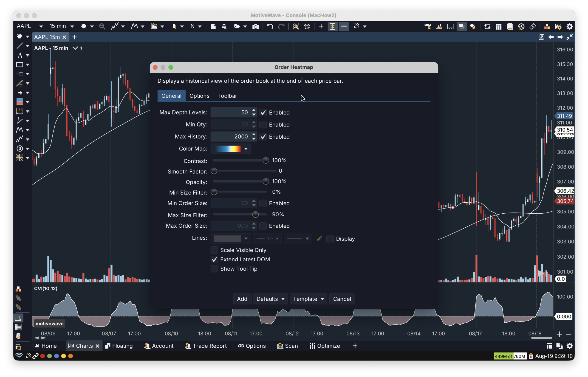Click the undo arrow icon
The image size is (588, 377).
click(x=270, y=26)
